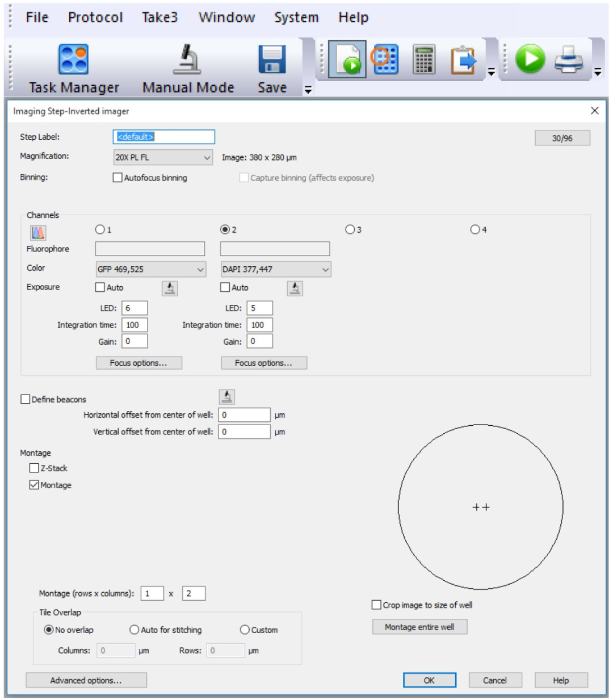Select channel 3 radio button
The image size is (613, 700).
[x=350, y=229]
